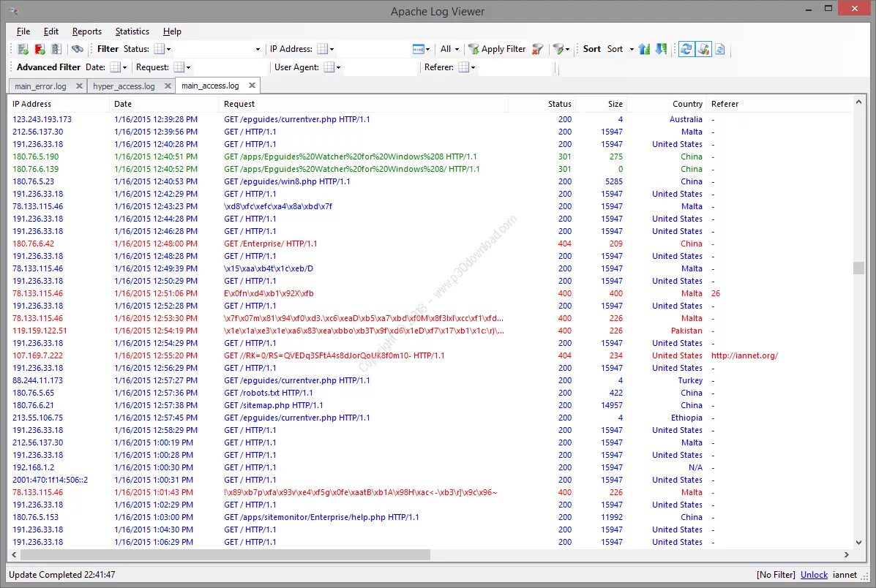
Task: Click the IP Address filter text field
Action: point(373,49)
